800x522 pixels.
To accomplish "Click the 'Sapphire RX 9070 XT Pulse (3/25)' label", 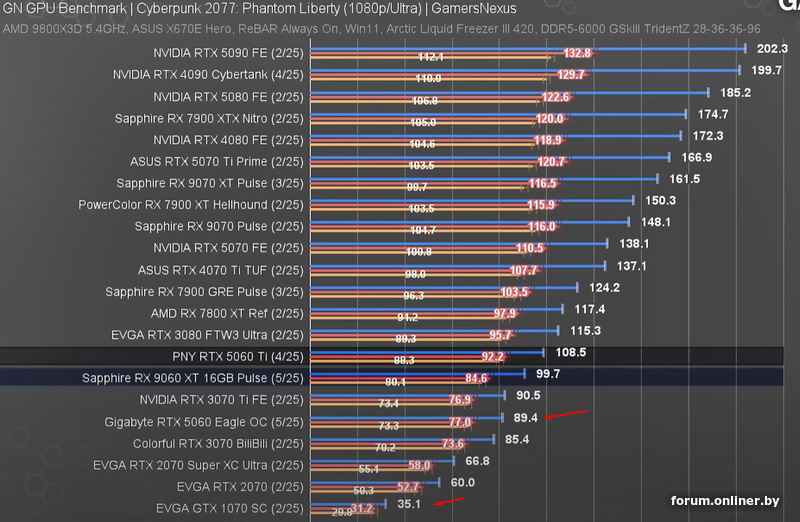I will tap(210, 183).
